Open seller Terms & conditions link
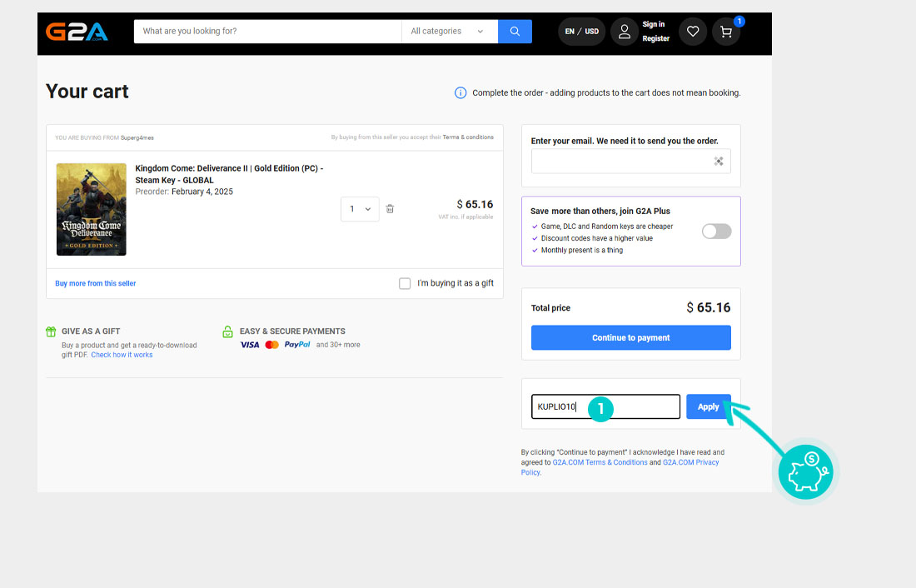This screenshot has width=916, height=588. coord(468,137)
